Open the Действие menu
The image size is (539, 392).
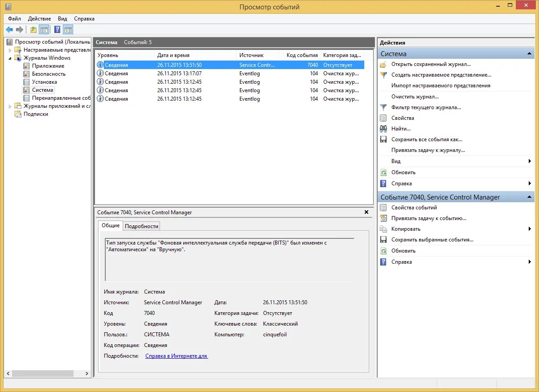coord(39,19)
